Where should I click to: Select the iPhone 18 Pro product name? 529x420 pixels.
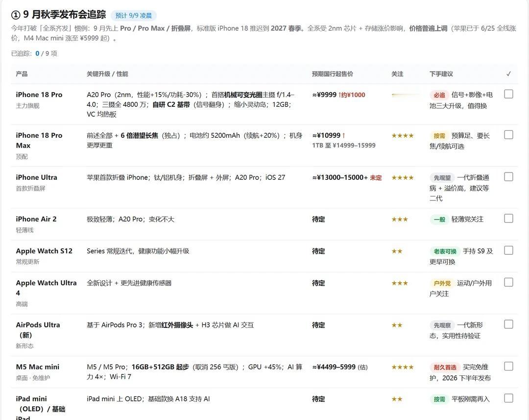[x=39, y=95]
